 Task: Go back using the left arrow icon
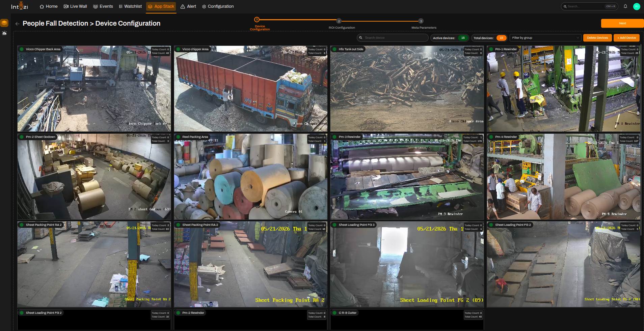17,24
